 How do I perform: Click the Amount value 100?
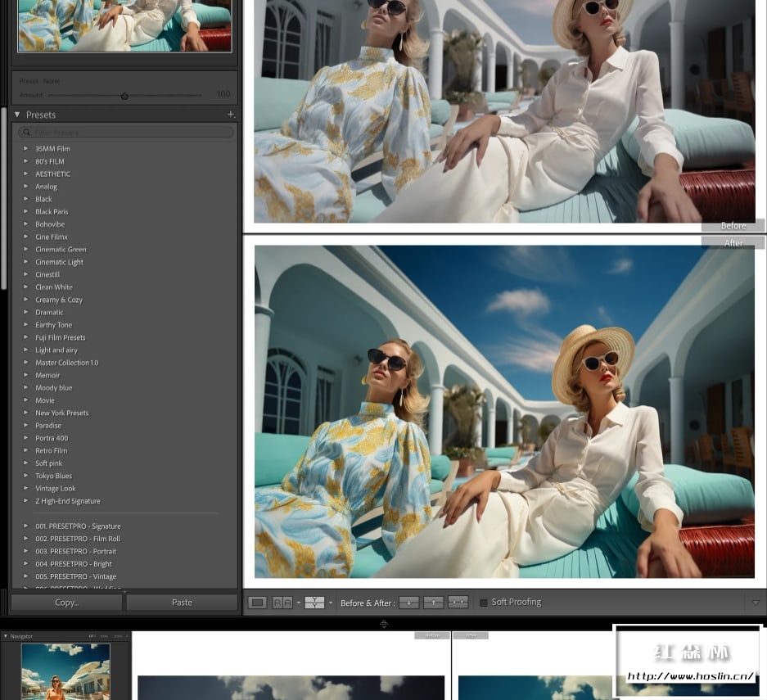tap(223, 94)
